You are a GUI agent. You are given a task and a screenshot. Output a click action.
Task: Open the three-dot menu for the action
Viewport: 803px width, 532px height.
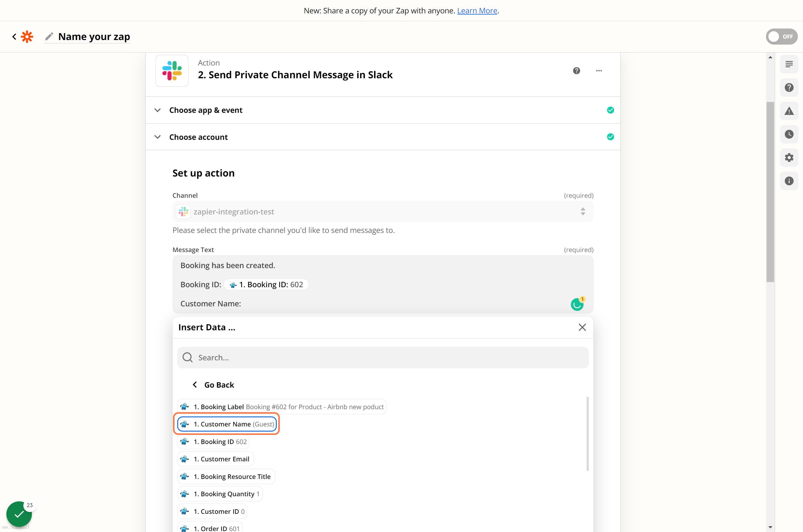click(x=599, y=71)
